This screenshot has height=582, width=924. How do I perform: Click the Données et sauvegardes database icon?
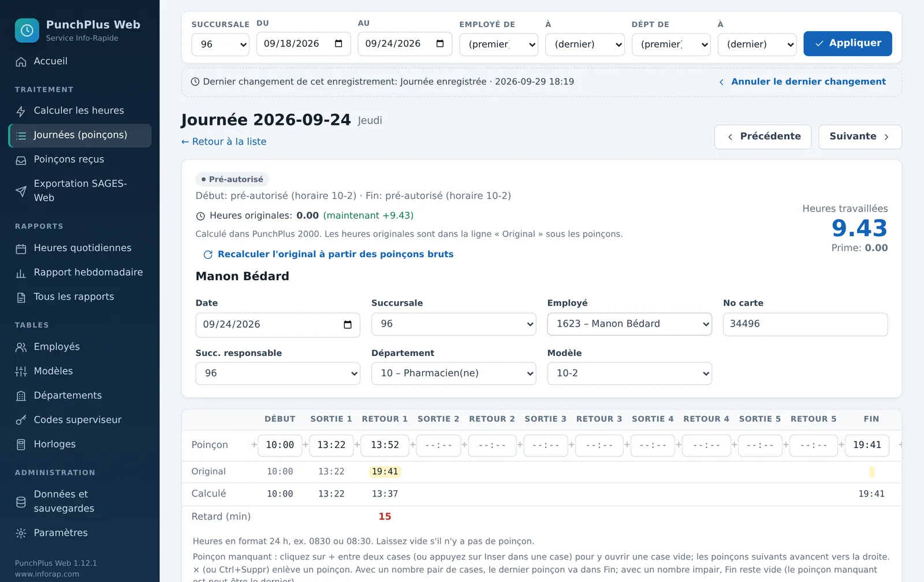tap(21, 502)
